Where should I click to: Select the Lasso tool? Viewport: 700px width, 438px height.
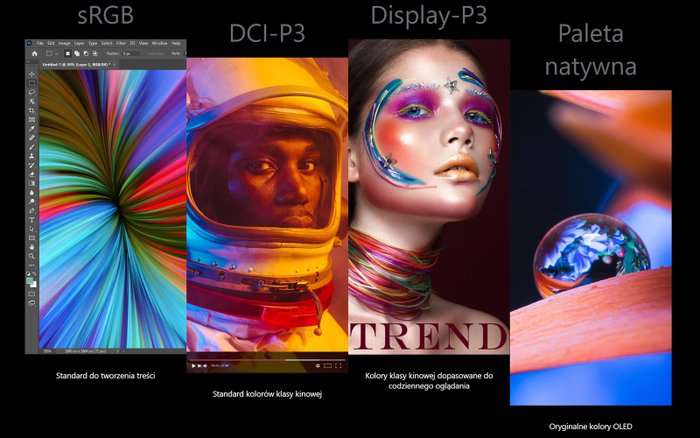pos(32,92)
